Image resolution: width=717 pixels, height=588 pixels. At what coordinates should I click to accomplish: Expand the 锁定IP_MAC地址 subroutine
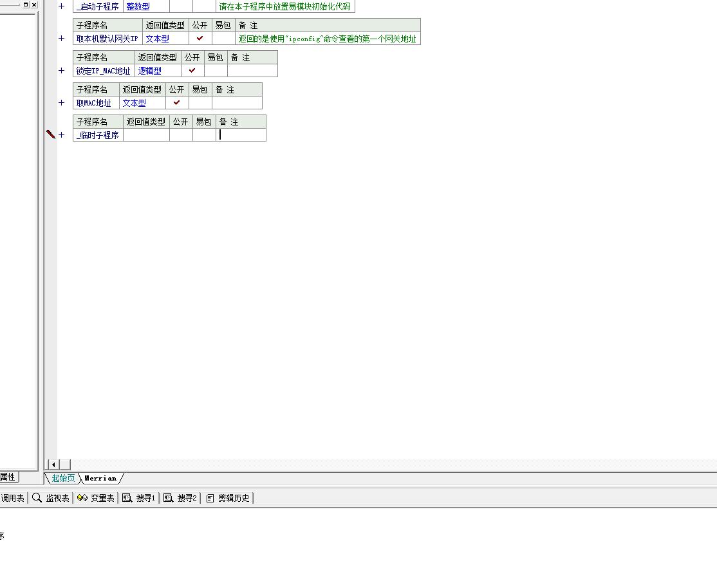coord(61,70)
